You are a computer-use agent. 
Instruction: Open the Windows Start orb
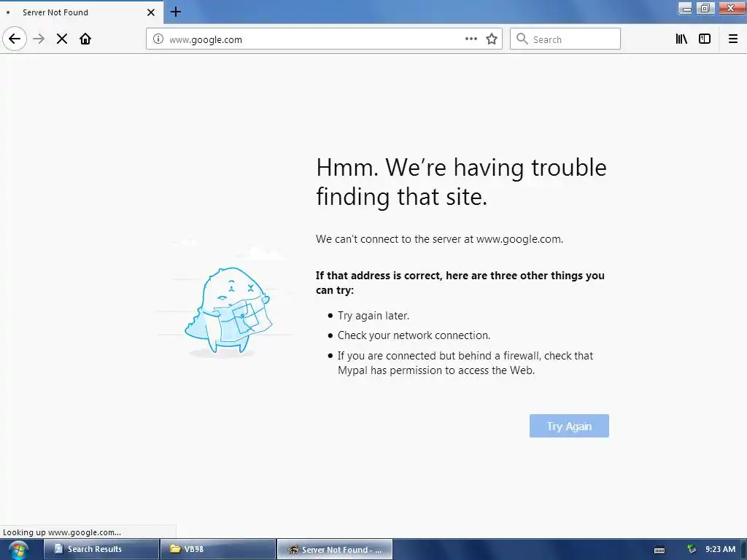(18, 550)
